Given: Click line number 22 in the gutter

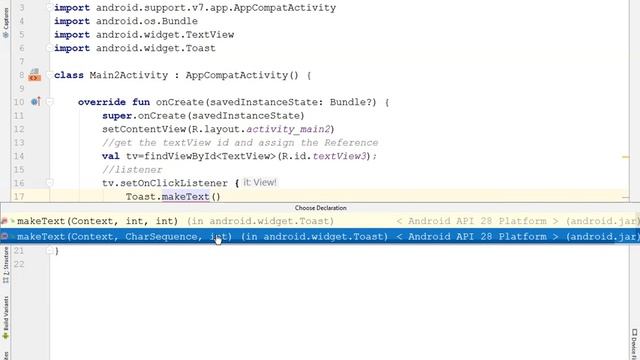Looking at the screenshot, I should pyautogui.click(x=19, y=264).
